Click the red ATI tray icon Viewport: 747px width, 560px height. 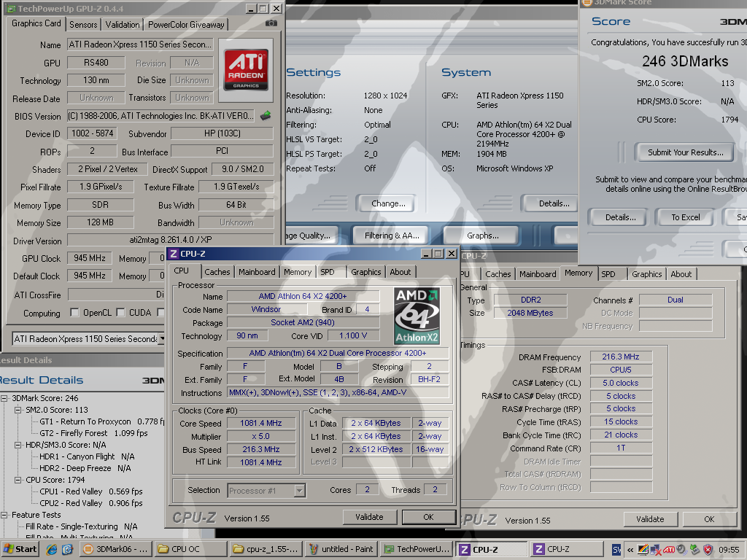669,550
